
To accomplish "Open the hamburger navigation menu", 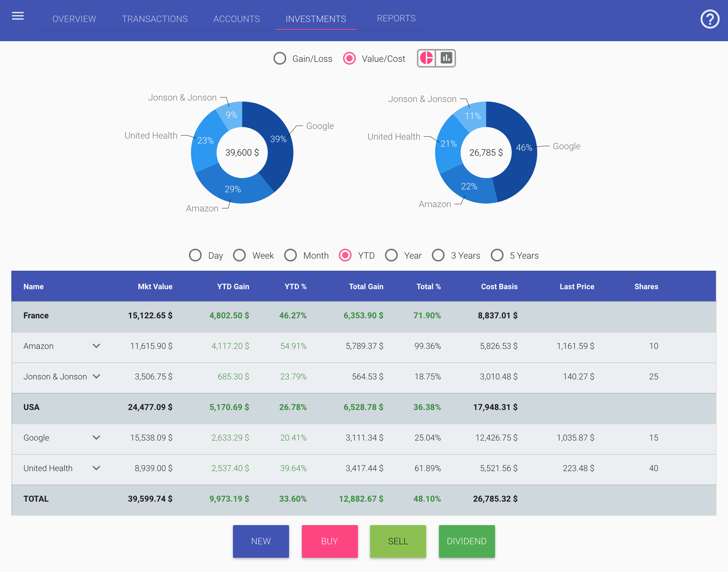I will 17,16.
